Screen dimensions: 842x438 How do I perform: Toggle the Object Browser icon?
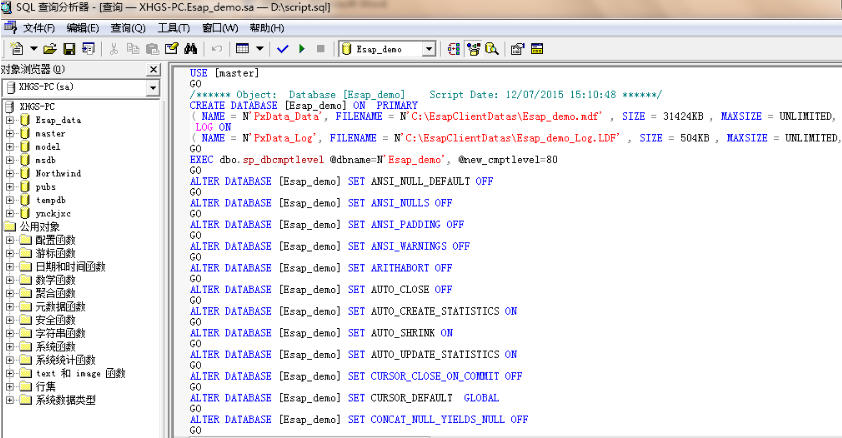[x=473, y=49]
